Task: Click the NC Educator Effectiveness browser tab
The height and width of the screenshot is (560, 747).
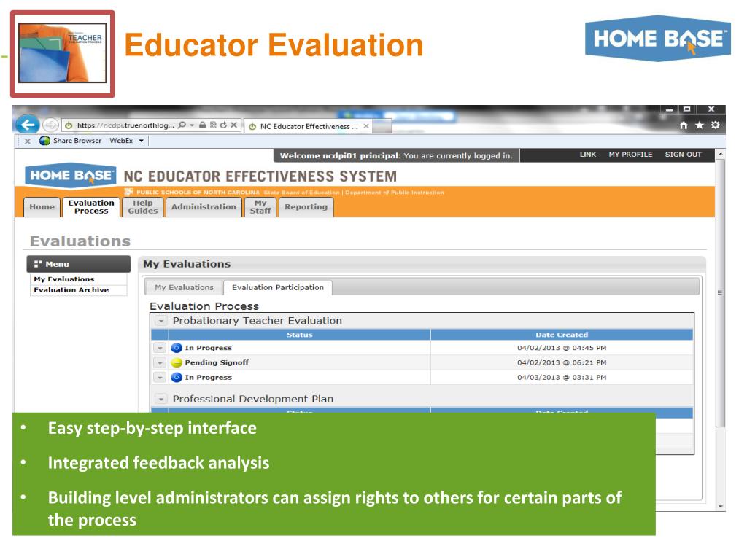Action: point(309,126)
